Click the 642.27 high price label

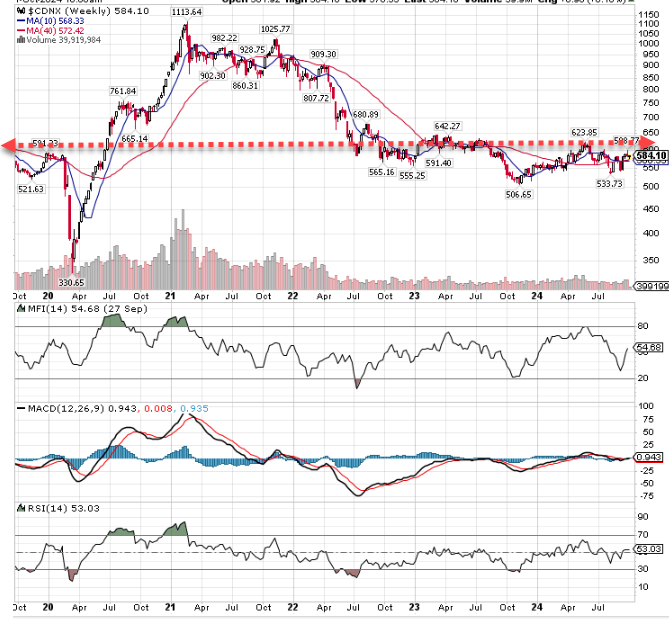(447, 126)
